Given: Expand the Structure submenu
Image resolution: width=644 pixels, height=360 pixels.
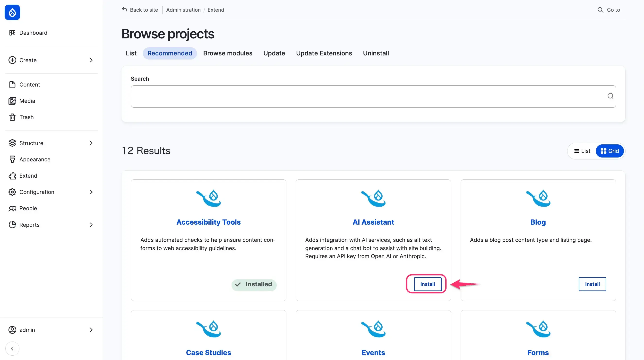Looking at the screenshot, I should (91, 143).
